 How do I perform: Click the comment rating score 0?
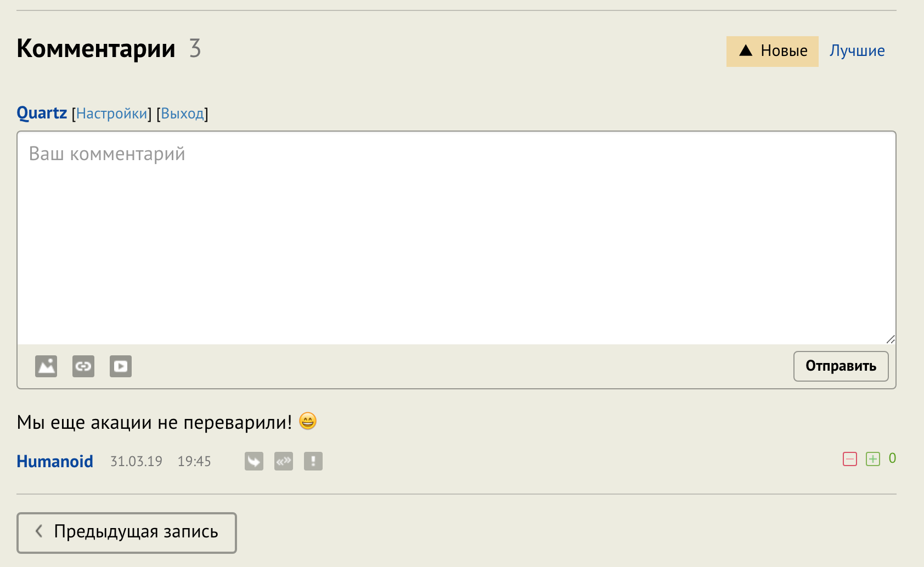click(x=892, y=458)
